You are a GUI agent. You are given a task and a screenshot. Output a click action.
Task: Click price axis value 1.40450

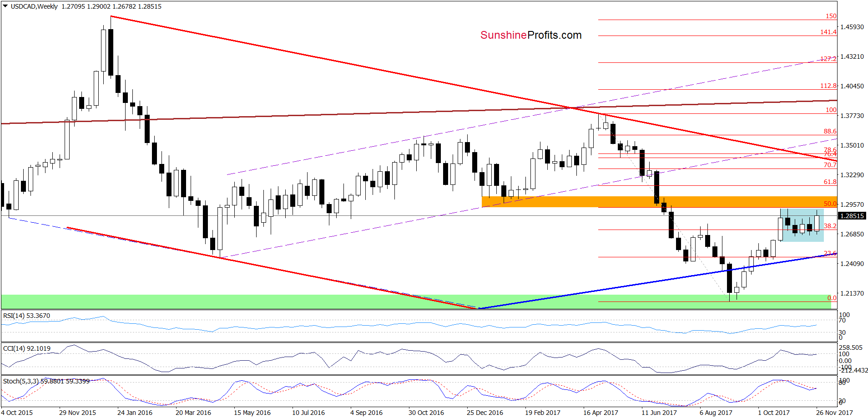tap(852, 86)
